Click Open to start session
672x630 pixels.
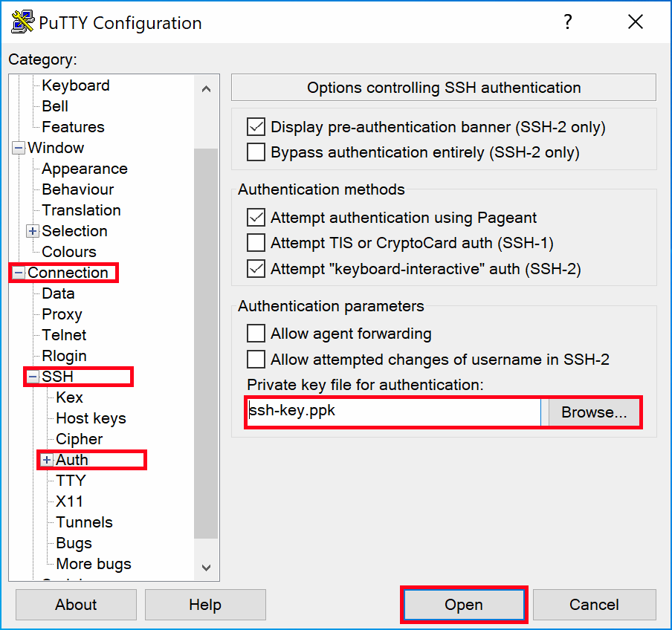[x=464, y=605]
